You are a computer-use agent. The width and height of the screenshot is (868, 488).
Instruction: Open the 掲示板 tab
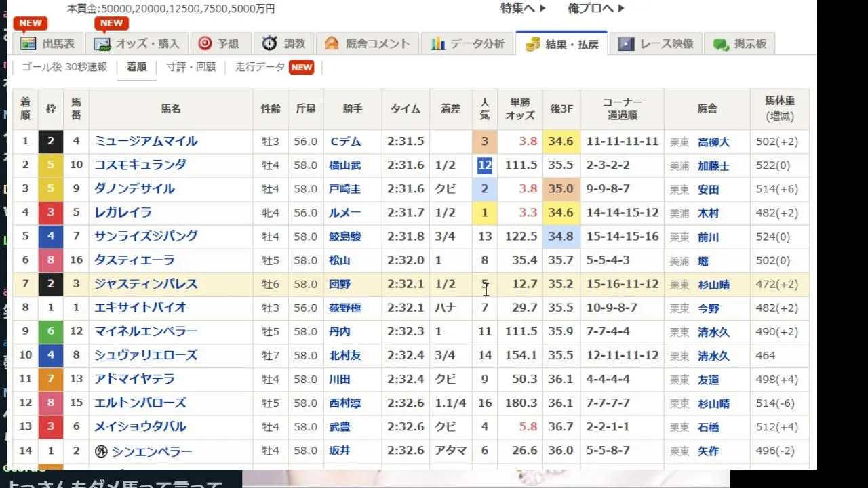tap(739, 43)
